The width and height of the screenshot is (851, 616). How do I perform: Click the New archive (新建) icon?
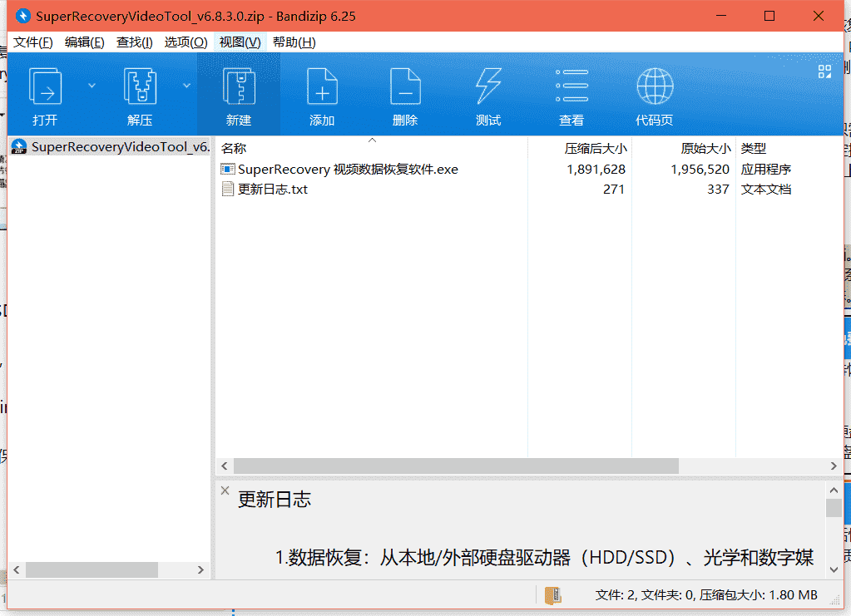click(239, 86)
